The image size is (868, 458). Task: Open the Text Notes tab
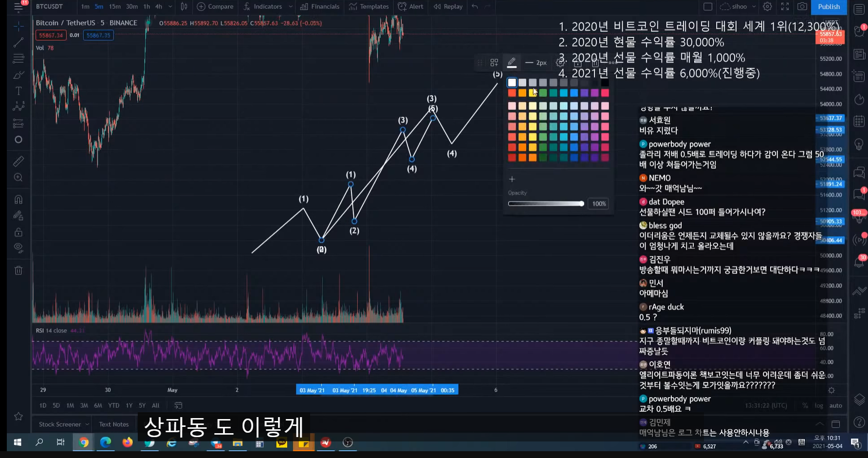point(114,424)
